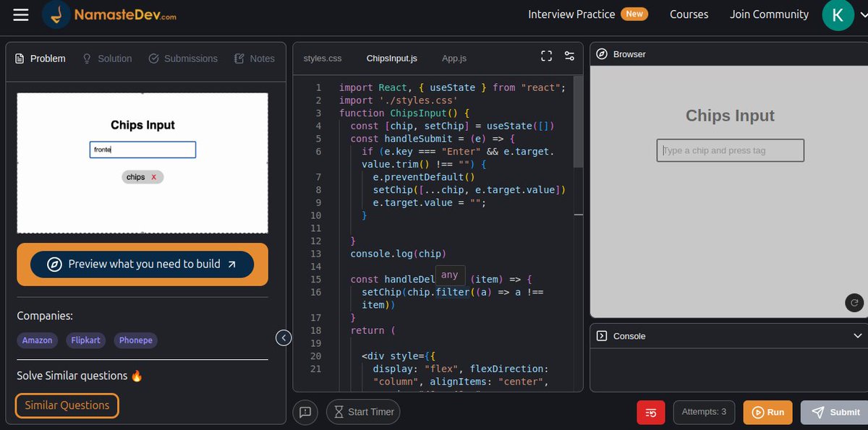Open the Join Community link
This screenshot has height=430, width=868.
pyautogui.click(x=769, y=14)
